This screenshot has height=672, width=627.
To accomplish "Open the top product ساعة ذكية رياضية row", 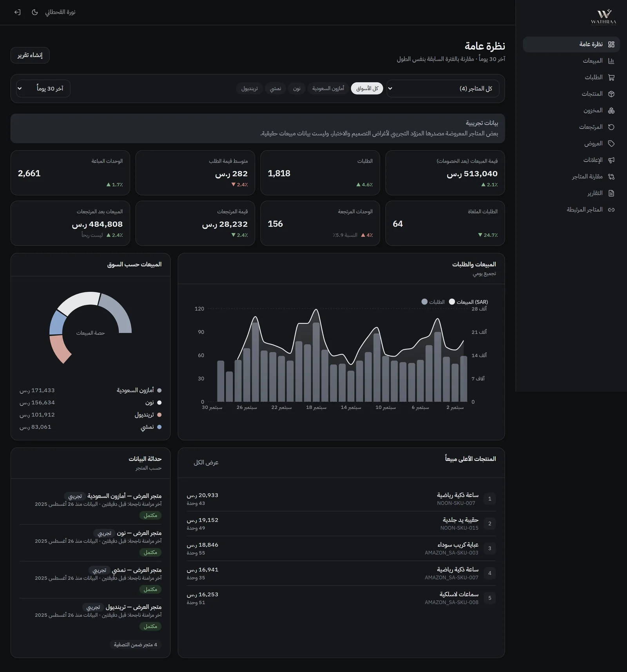I will click(x=341, y=499).
